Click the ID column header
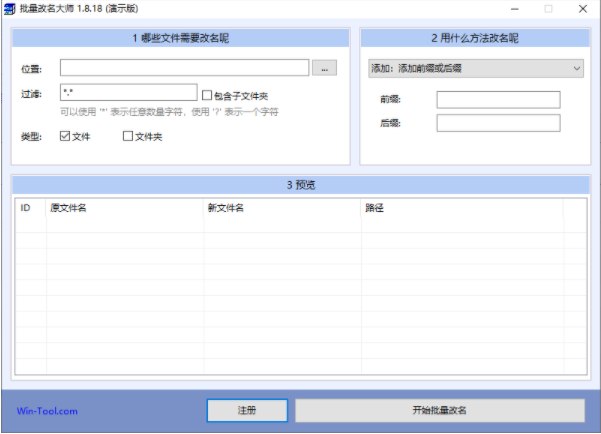The width and height of the screenshot is (601, 434). pos(30,208)
